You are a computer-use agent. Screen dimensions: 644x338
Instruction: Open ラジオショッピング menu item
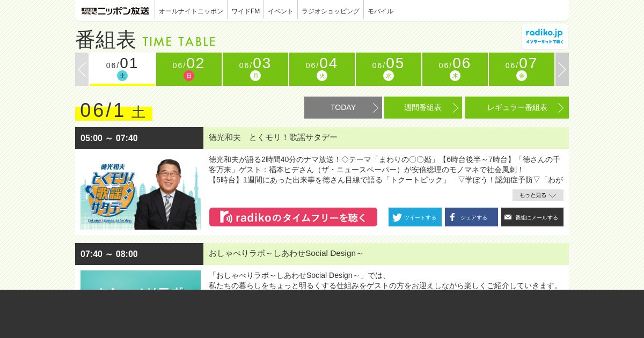(x=331, y=11)
